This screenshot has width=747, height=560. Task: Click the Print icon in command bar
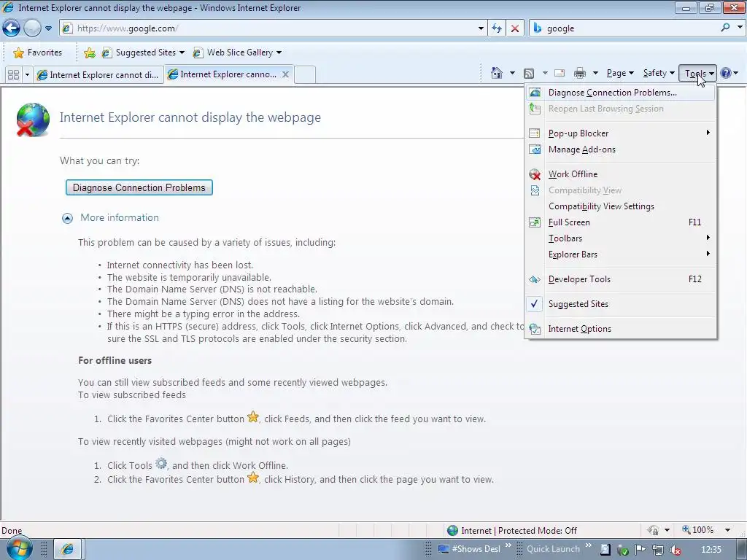[x=580, y=73]
